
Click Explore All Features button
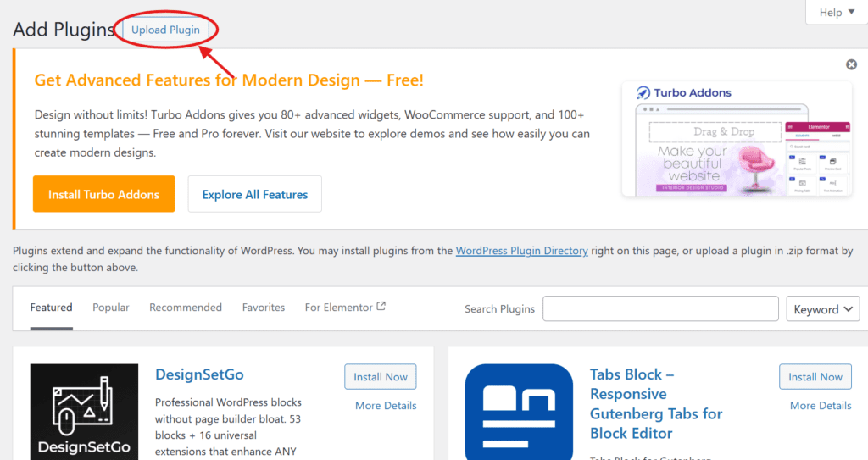[254, 194]
